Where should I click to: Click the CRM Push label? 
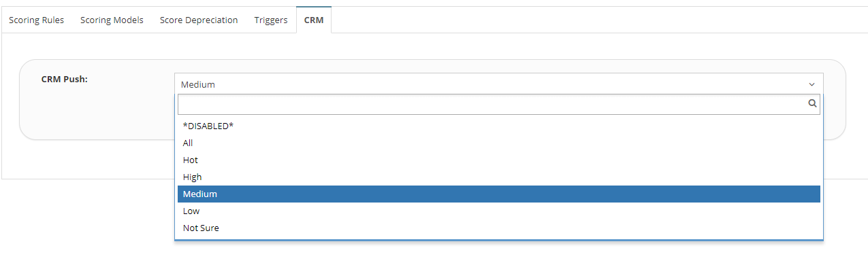tap(65, 79)
